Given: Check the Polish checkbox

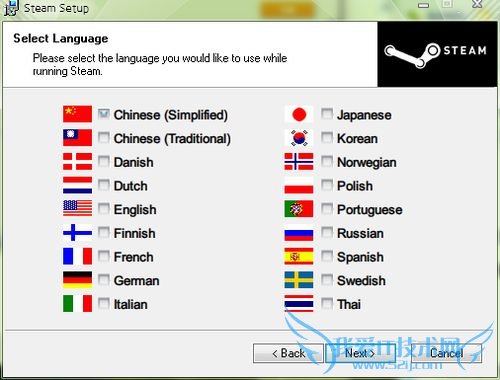Looking at the screenshot, I should point(327,185).
